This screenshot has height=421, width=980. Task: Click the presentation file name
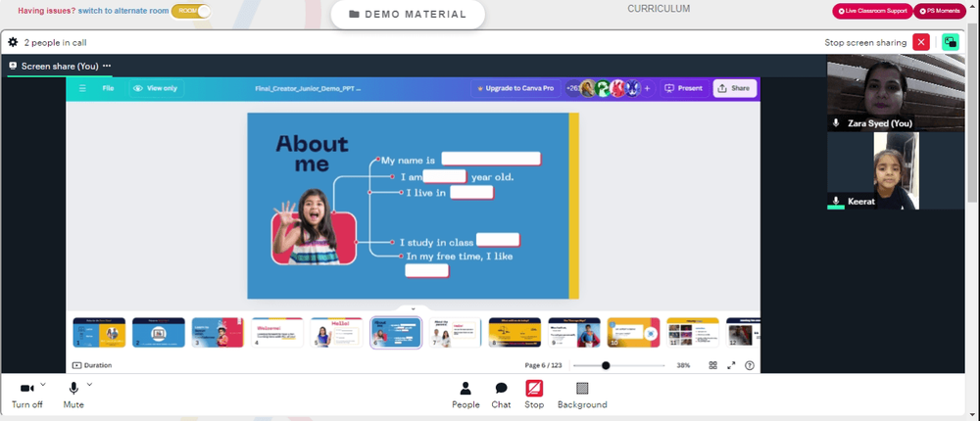(x=308, y=89)
